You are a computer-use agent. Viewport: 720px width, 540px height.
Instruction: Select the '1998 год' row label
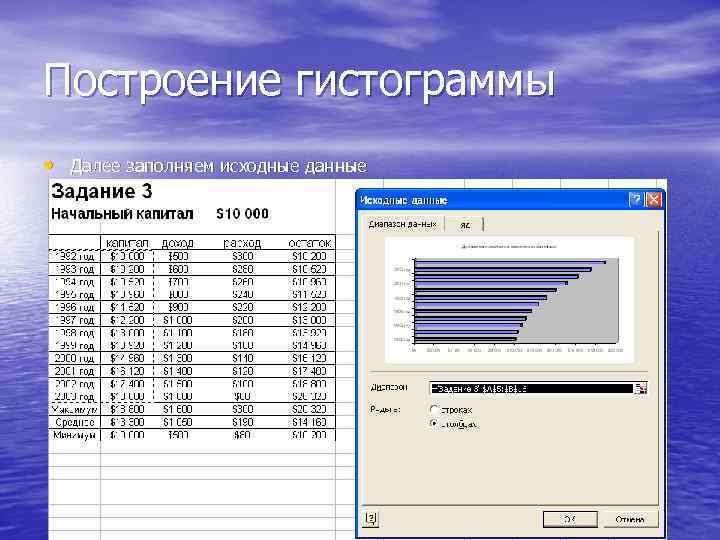(x=74, y=333)
